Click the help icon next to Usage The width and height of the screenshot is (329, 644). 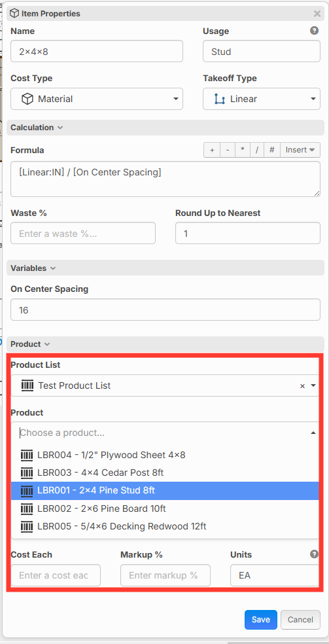(x=314, y=31)
